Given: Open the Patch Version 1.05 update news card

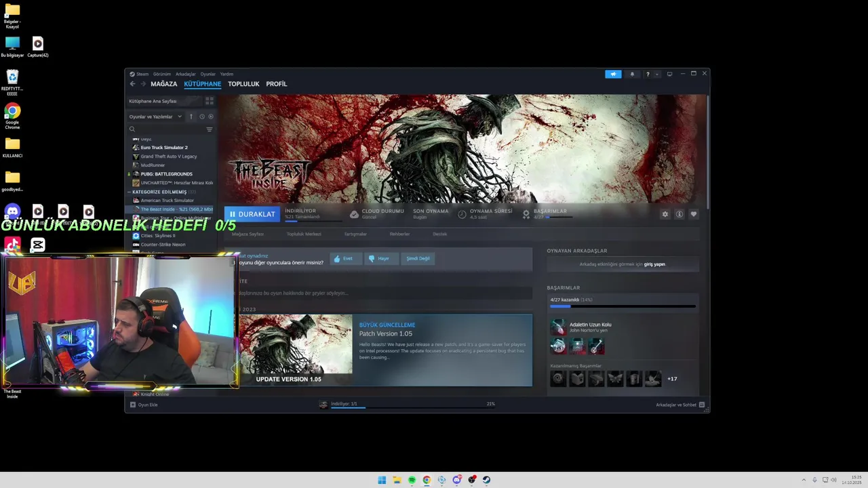Looking at the screenshot, I should [385, 350].
